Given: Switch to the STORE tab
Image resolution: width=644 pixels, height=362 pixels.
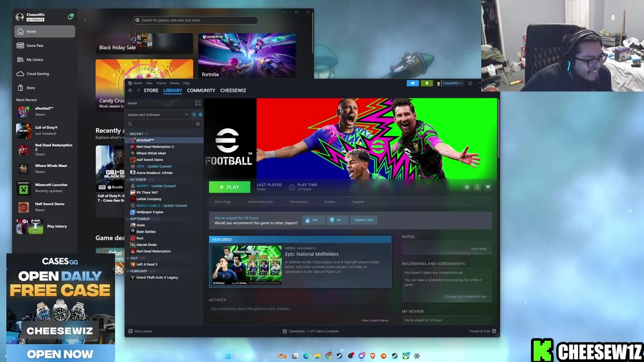Looking at the screenshot, I should coord(151,90).
